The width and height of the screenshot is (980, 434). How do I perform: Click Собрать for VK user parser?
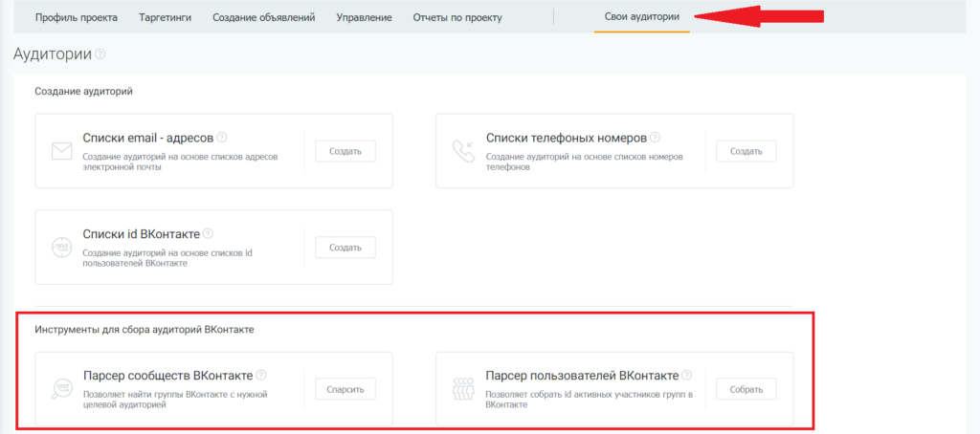pos(746,389)
